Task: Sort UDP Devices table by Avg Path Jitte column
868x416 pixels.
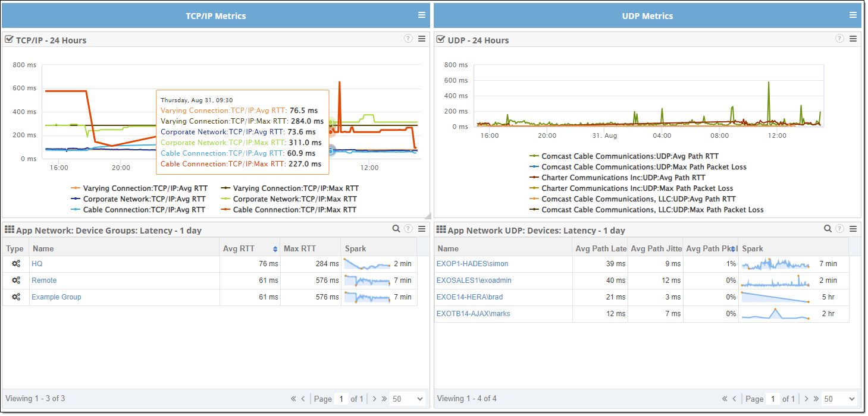Action: pyautogui.click(x=654, y=249)
